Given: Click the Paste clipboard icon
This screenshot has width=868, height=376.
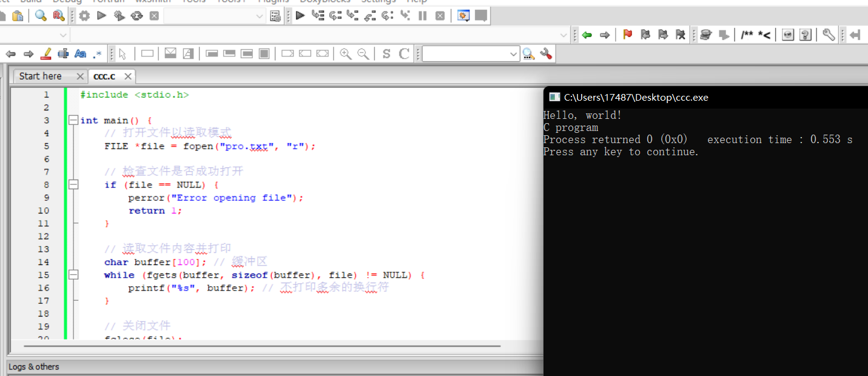Looking at the screenshot, I should pyautogui.click(x=18, y=16).
